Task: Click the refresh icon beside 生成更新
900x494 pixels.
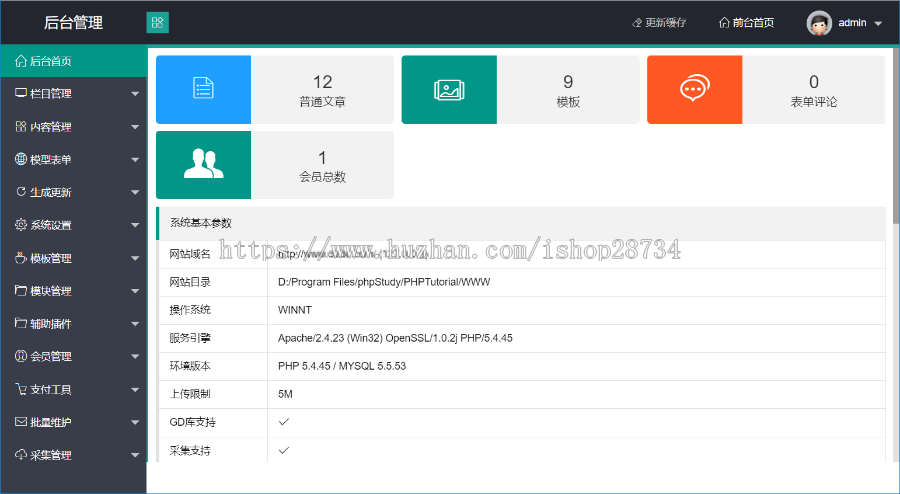Action: click(21, 192)
